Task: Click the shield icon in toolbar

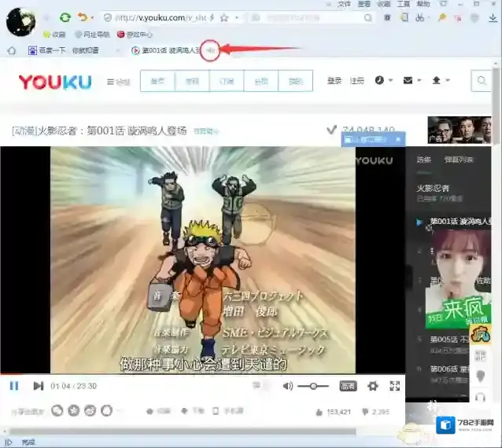Action: pyautogui.click(x=474, y=18)
